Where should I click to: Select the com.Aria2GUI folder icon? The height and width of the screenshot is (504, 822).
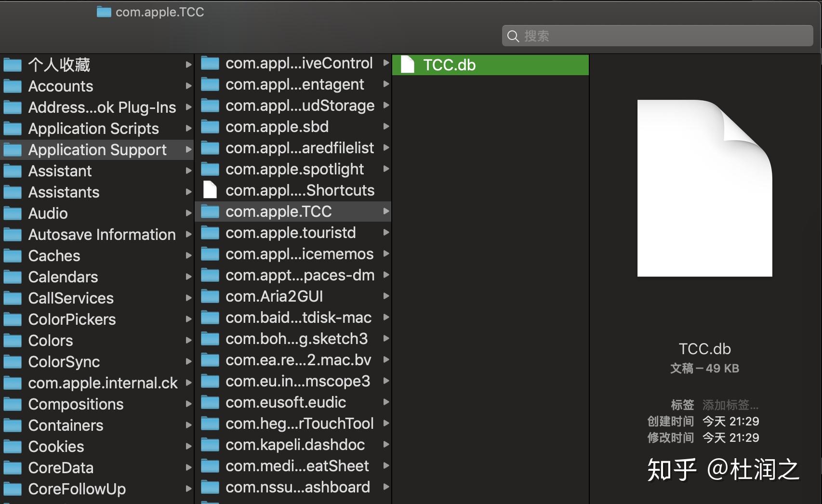(210, 296)
